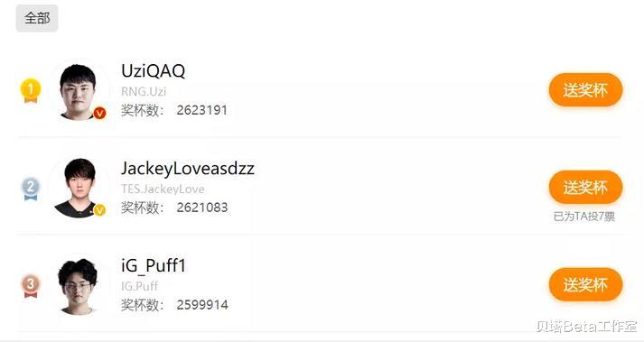Click Uzi's trophy count 2623191
644x342 pixels.
click(x=202, y=110)
